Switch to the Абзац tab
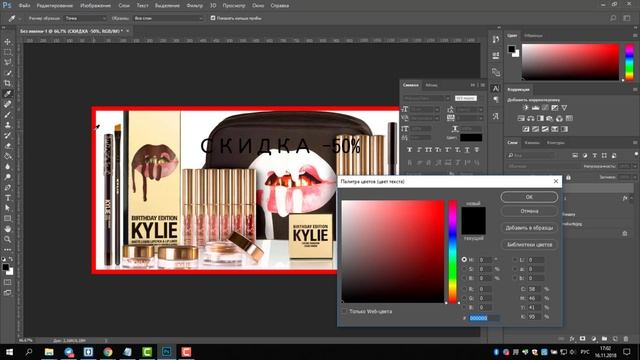This screenshot has height=360, width=640. [x=431, y=85]
